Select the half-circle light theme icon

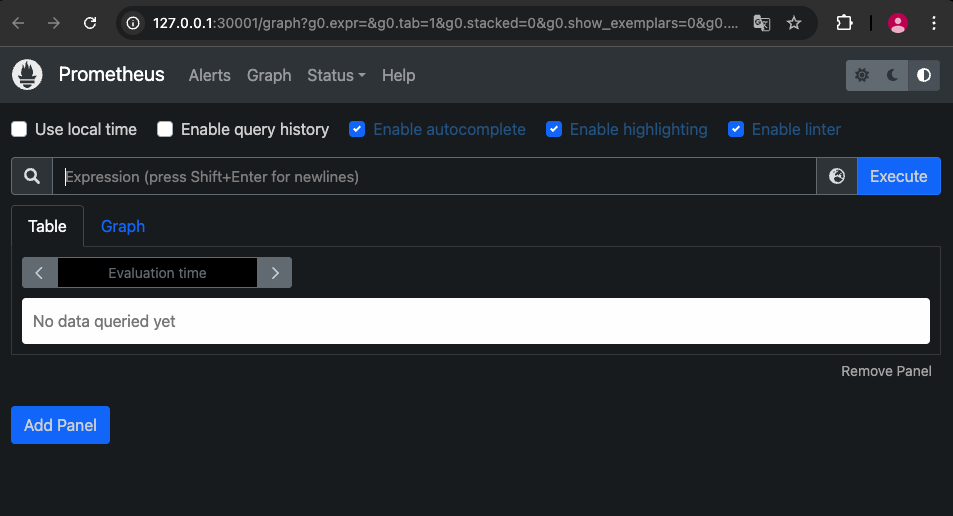[924, 75]
